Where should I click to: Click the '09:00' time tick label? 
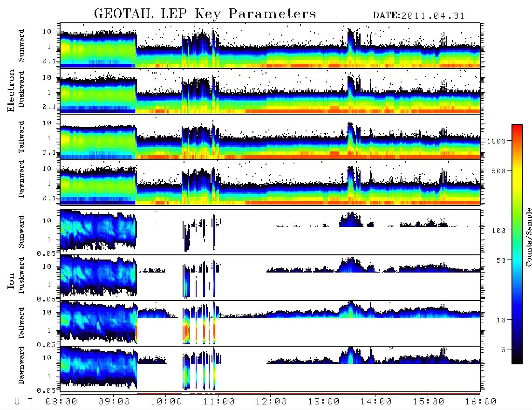coord(114,402)
